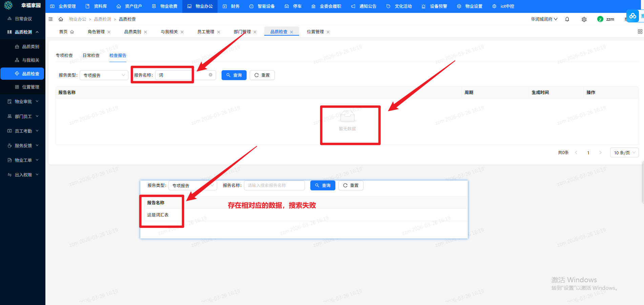
Task: Go to next page arrow in pagination
Action: 600,153
